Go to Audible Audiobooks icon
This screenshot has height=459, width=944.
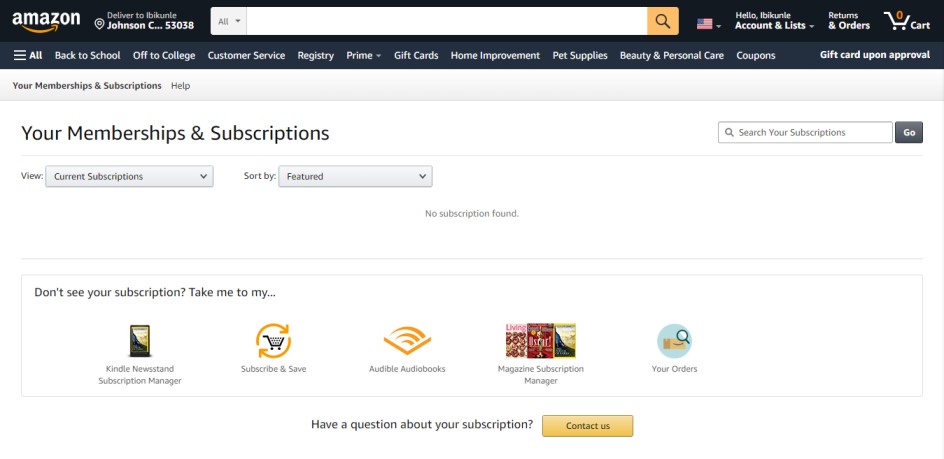407,341
